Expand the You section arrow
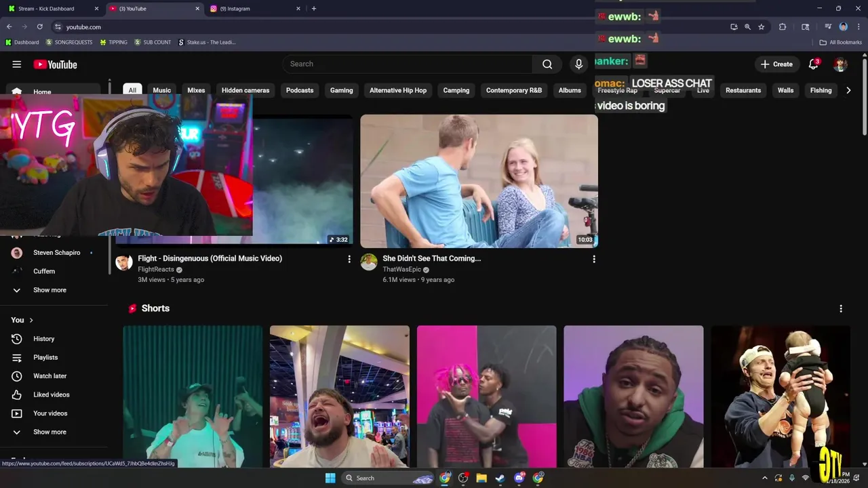Image resolution: width=868 pixels, height=488 pixels. point(31,320)
